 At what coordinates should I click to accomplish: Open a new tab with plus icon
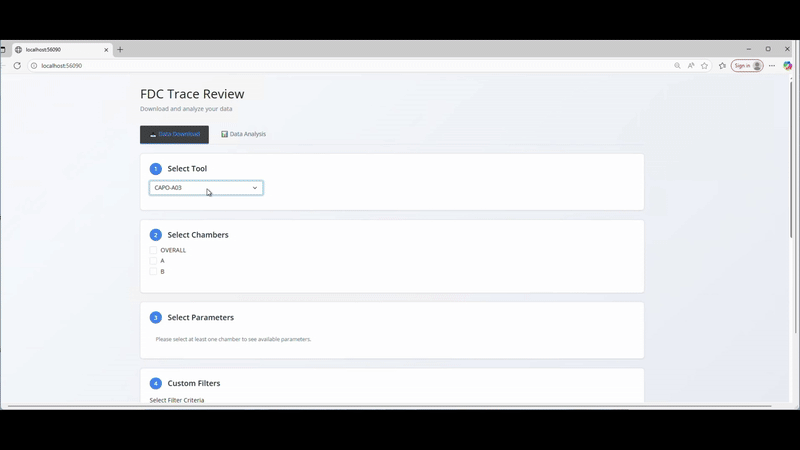click(120, 49)
